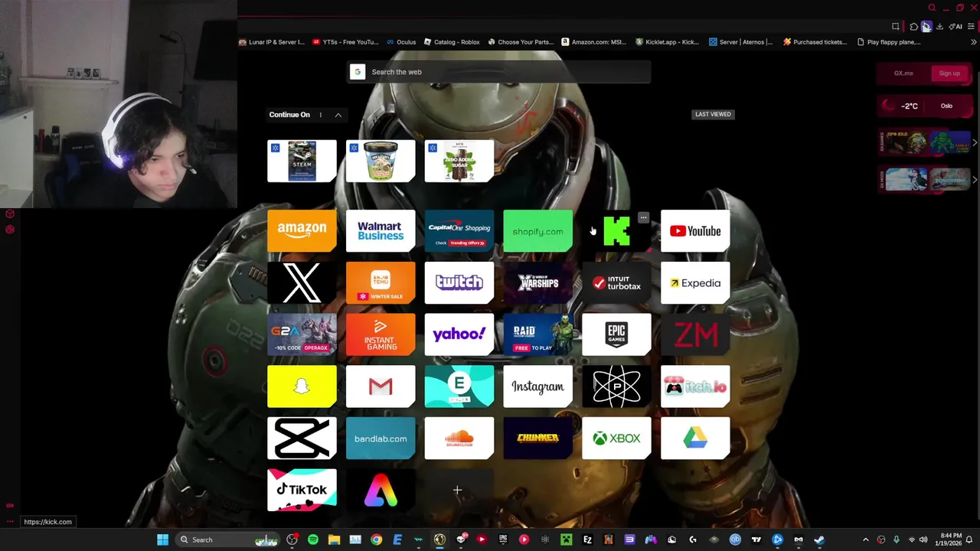Screen dimensions: 980x551
Task: Open the shopify.com speed dial tile
Action: (x=537, y=231)
